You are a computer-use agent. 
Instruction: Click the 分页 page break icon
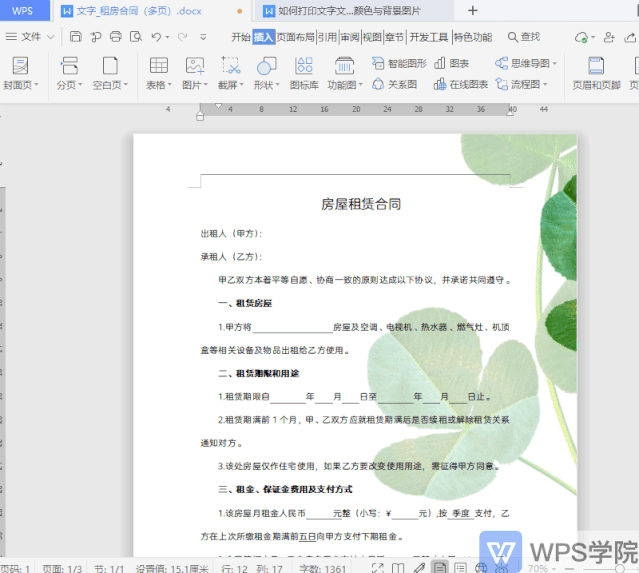[x=69, y=66]
